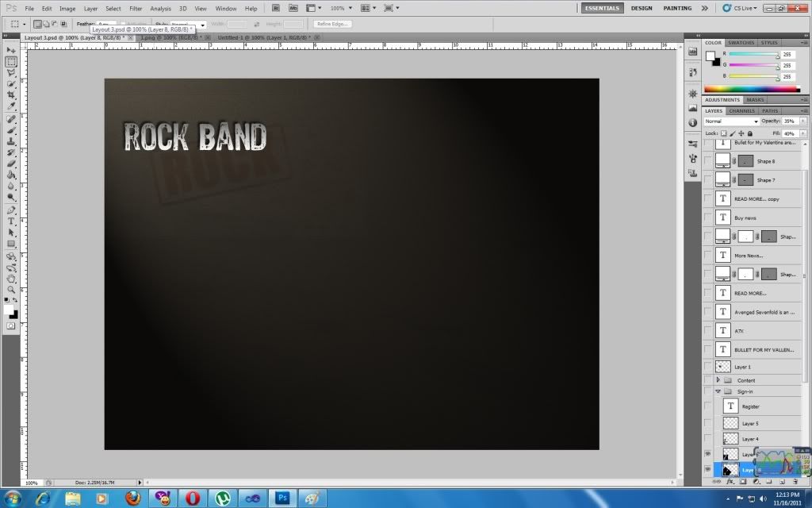Click the Opacity value field
Viewport: 812px width, 508px height.
coord(790,121)
